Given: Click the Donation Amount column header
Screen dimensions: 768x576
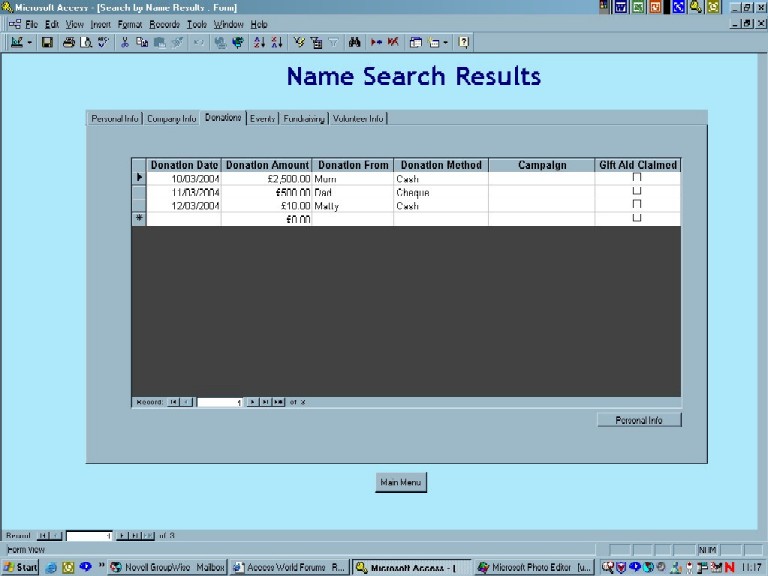Looking at the screenshot, I should [266, 165].
